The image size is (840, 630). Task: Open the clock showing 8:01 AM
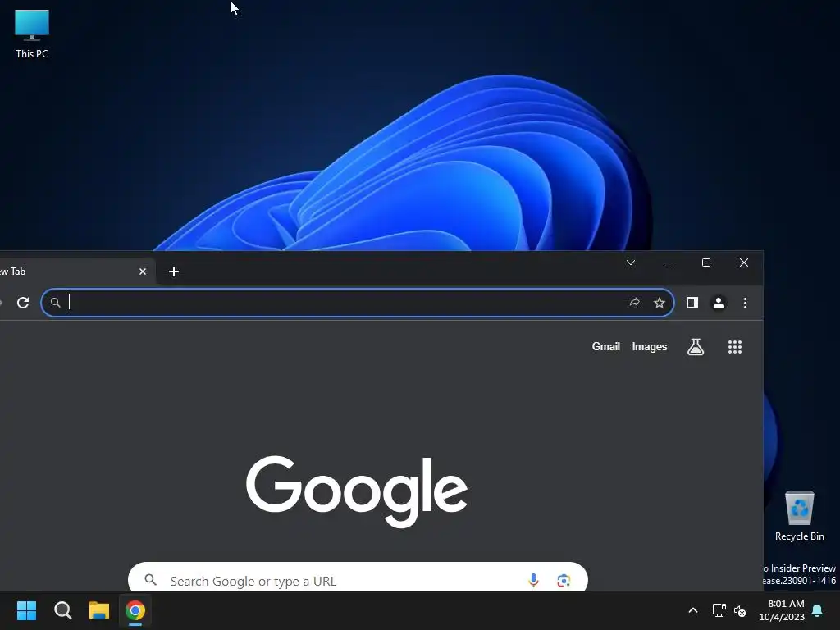point(782,610)
